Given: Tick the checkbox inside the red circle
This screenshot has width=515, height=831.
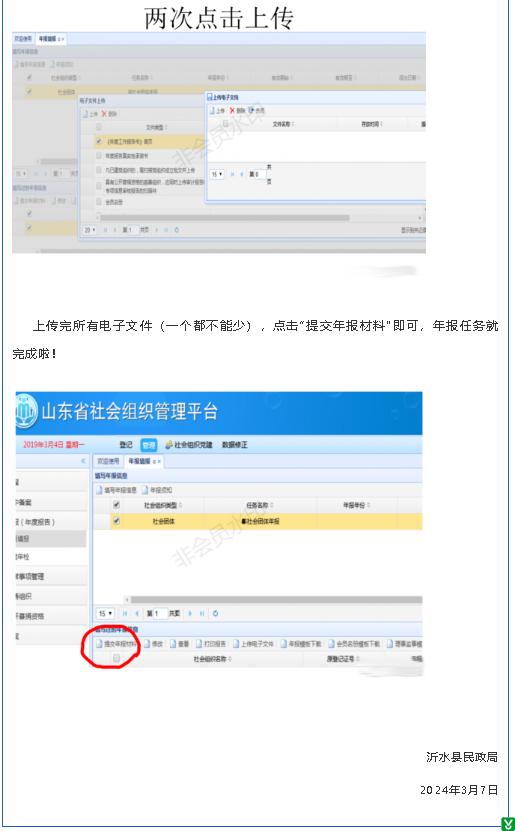Looking at the screenshot, I should [117, 658].
